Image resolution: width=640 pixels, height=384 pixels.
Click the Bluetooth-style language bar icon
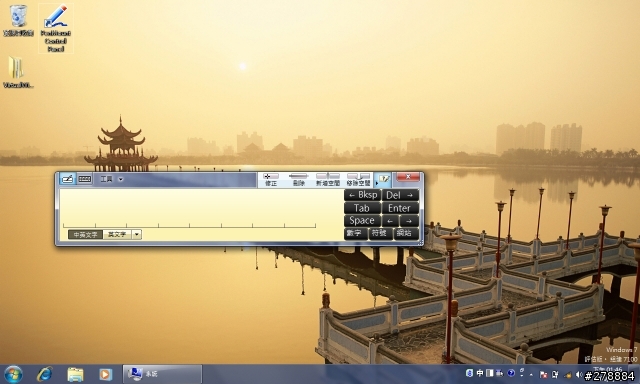click(x=469, y=373)
